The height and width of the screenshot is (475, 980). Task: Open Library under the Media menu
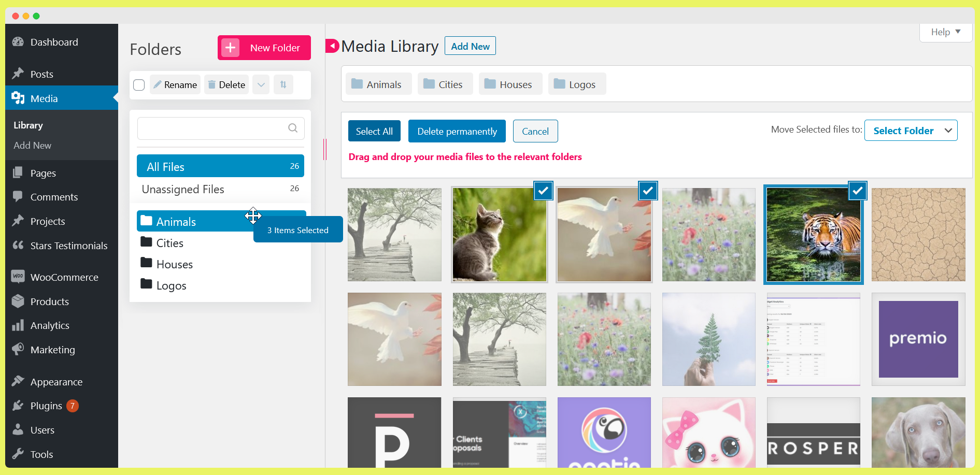pyautogui.click(x=28, y=125)
